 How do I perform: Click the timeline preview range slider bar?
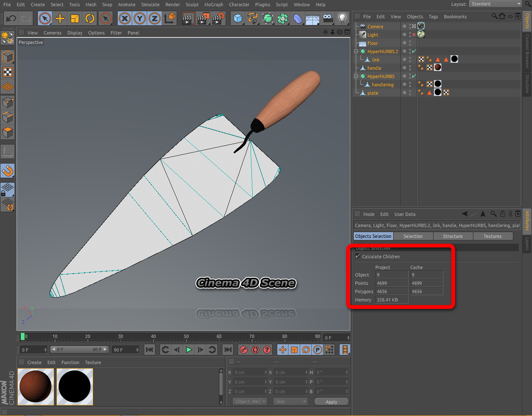click(79, 350)
